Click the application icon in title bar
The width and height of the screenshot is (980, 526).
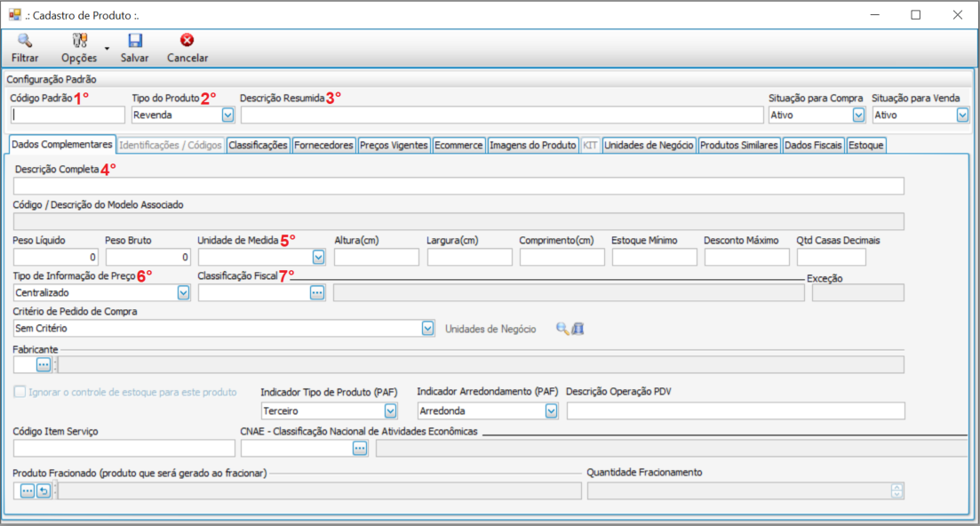pos(14,14)
